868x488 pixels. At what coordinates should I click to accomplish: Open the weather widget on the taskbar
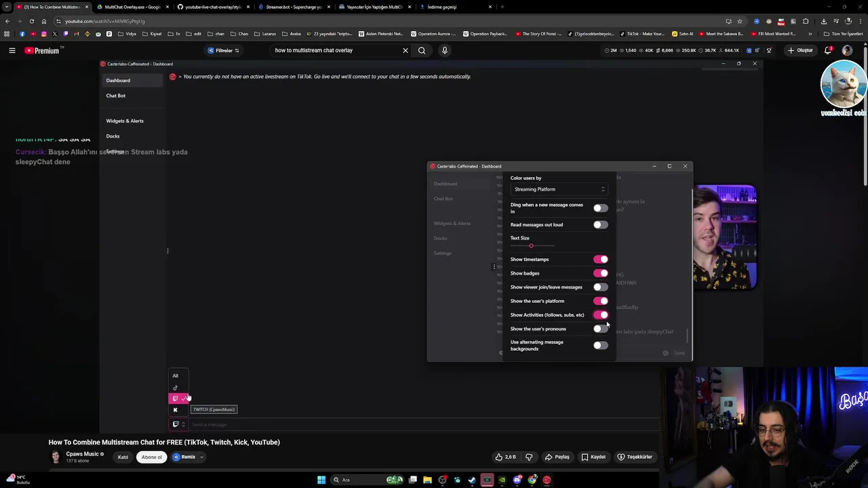(17, 480)
